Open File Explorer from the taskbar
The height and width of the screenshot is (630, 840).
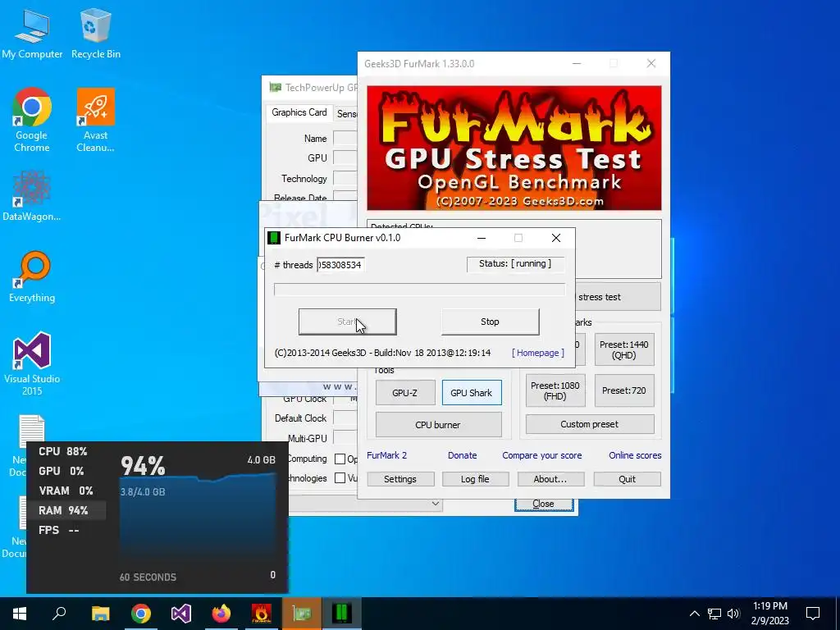(100, 614)
